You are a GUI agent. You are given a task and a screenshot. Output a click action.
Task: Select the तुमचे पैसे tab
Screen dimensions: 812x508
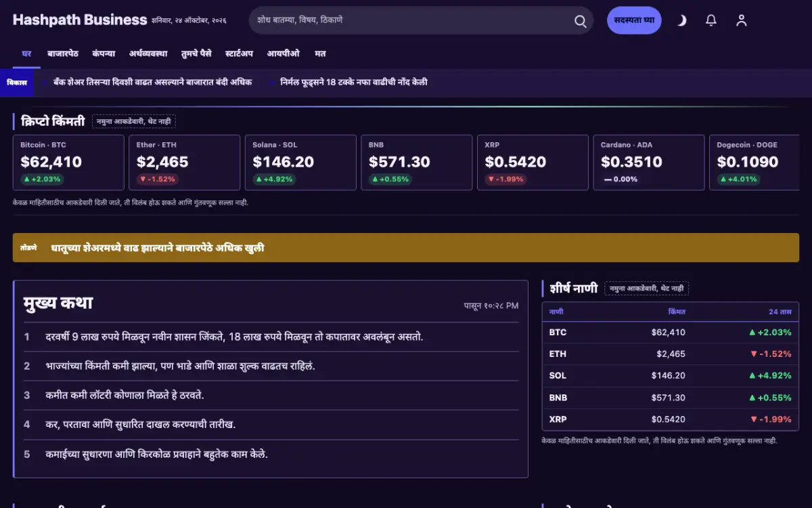(196, 54)
